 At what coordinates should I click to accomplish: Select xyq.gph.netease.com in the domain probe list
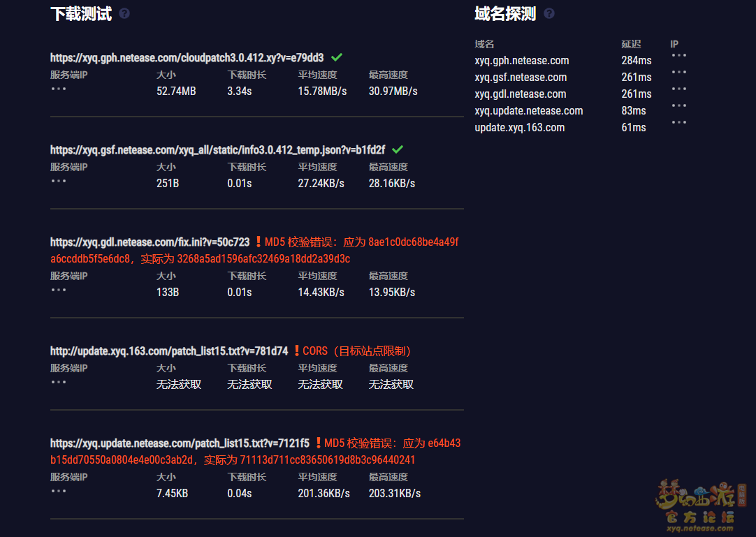(x=522, y=61)
